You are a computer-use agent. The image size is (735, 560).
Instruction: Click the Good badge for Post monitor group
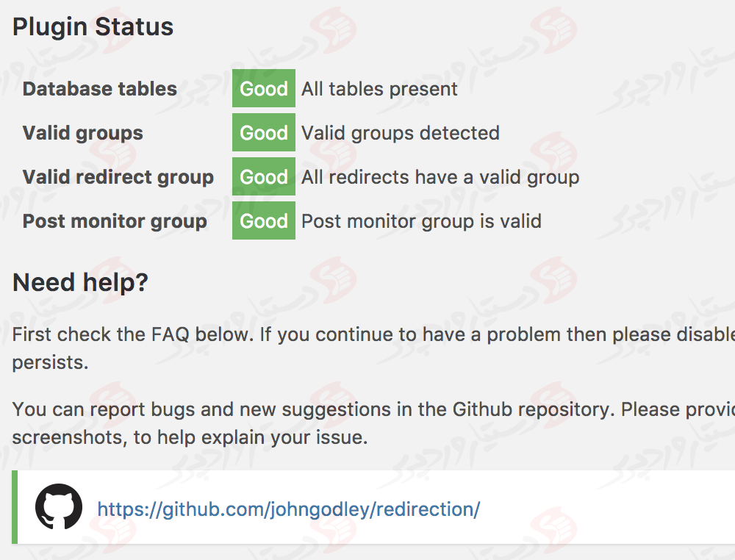click(x=263, y=220)
